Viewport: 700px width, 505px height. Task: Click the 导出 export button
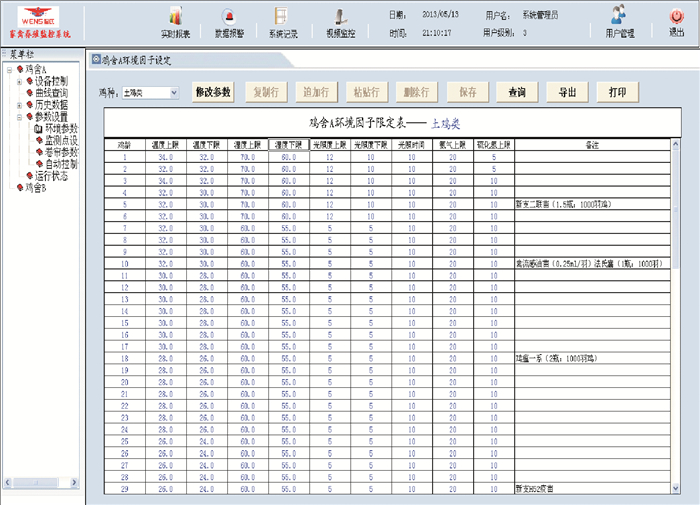click(x=567, y=92)
